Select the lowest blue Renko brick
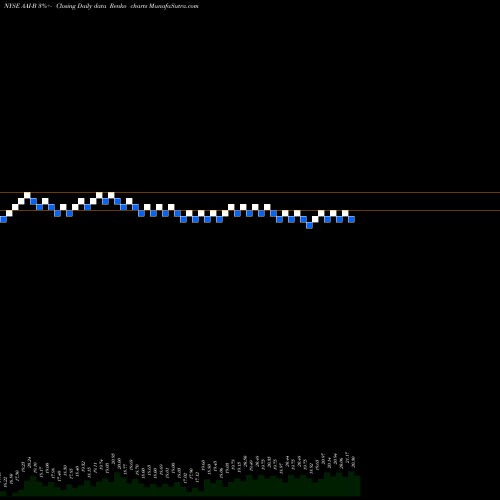The width and height of the screenshot is (500, 500). point(309,225)
